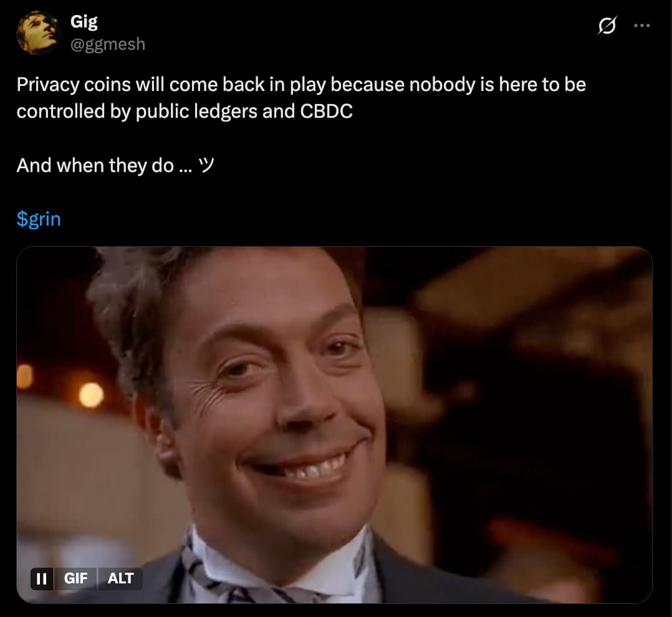Viewport: 672px width, 617px height.
Task: Visit the @ggmesh handle
Action: 108,44
